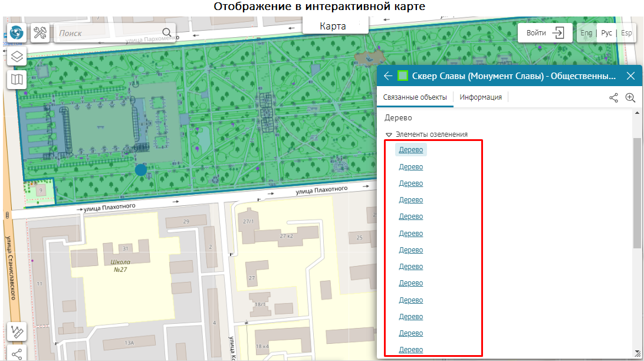This screenshot has width=644, height=361.
Task: Click the magnifier icon in search box
Action: pos(167,33)
